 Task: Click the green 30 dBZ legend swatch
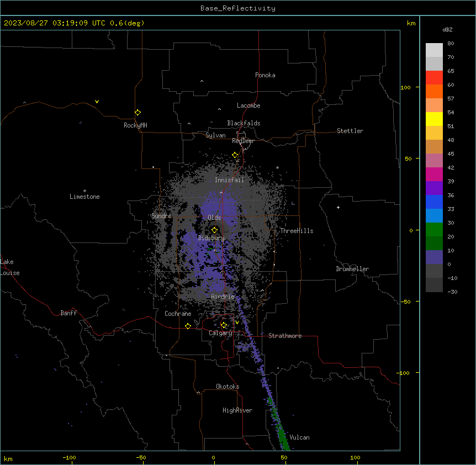tap(434, 230)
